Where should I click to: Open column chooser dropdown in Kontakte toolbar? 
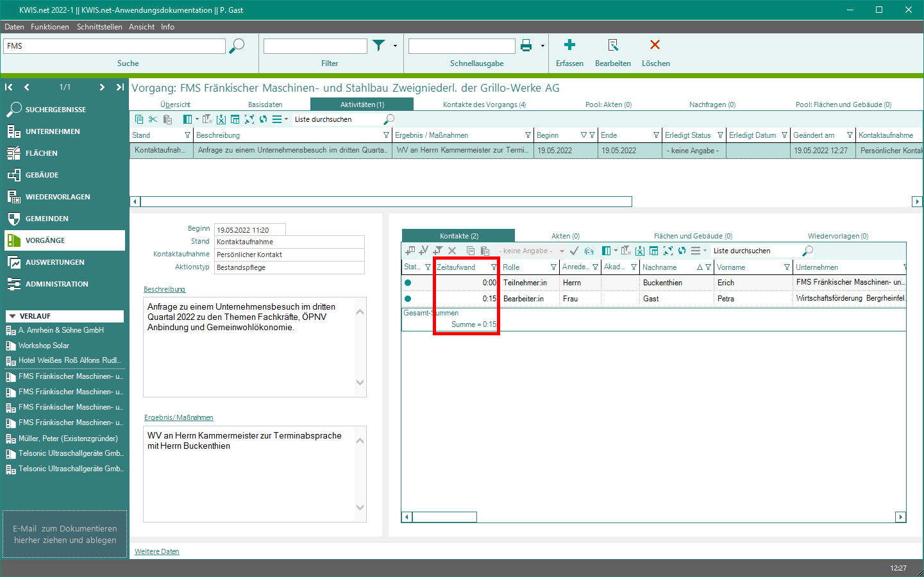point(616,251)
